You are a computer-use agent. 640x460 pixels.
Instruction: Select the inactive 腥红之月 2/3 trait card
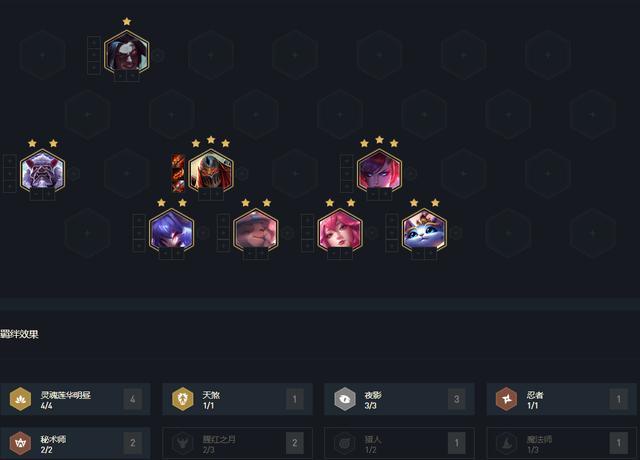238,443
